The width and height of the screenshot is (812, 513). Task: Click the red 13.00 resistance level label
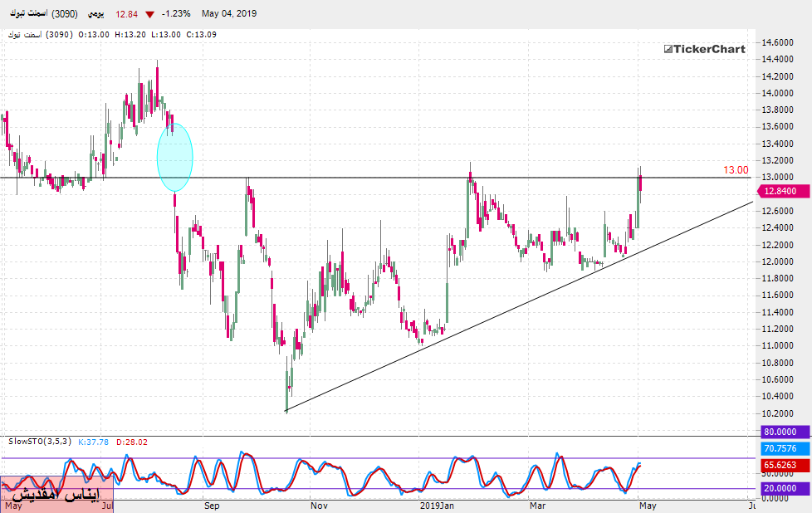pyautogui.click(x=735, y=170)
